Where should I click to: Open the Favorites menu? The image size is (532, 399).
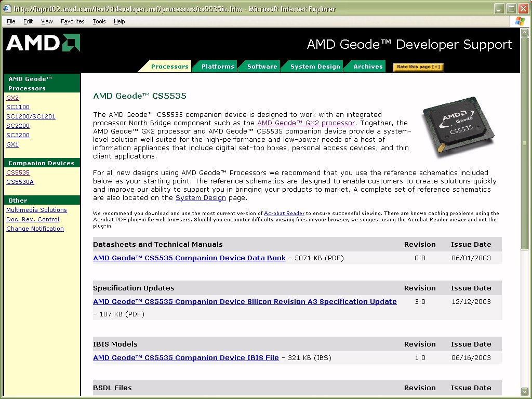point(72,21)
